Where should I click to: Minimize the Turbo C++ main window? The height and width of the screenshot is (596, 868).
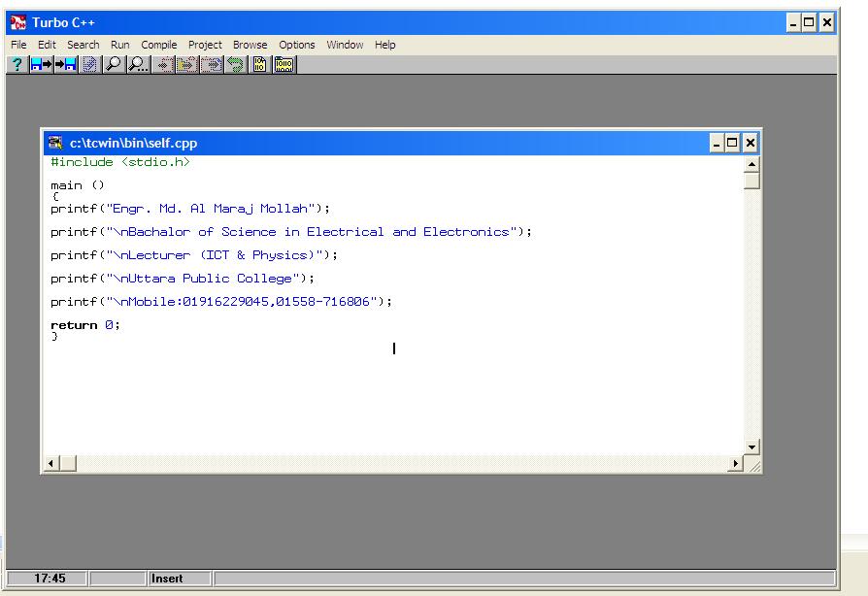point(793,22)
